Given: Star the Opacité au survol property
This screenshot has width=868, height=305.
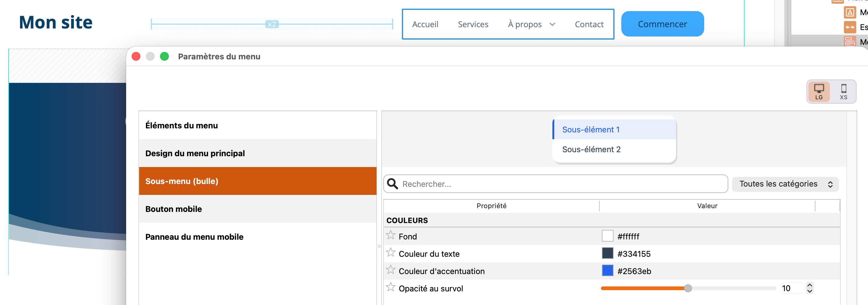Looking at the screenshot, I should [x=390, y=287].
